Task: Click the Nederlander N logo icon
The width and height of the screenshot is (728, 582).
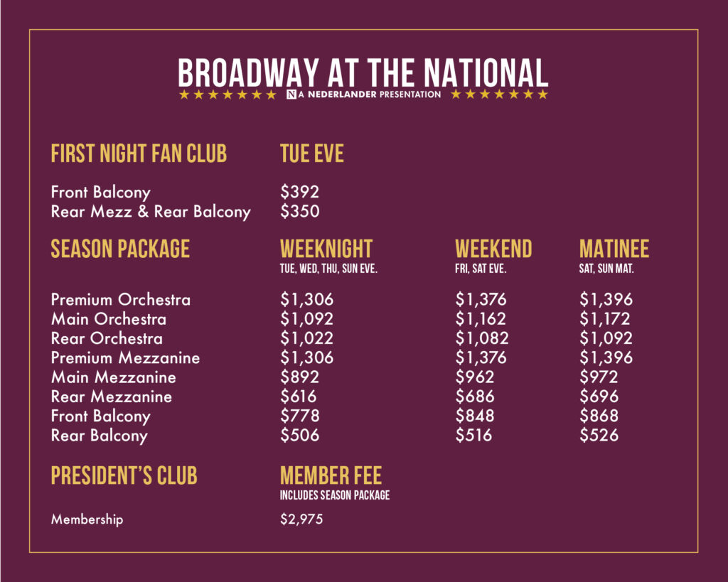Action: click(x=291, y=95)
